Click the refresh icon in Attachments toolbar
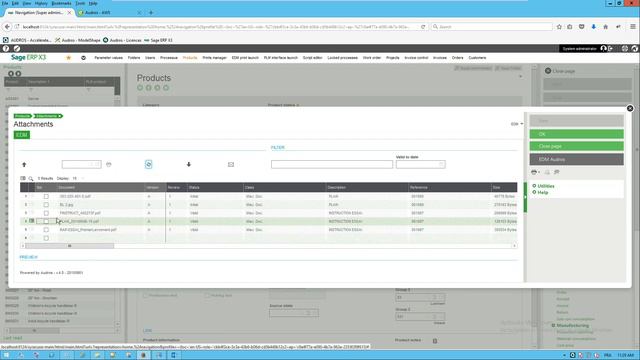This screenshot has width=640, height=360. click(148, 164)
